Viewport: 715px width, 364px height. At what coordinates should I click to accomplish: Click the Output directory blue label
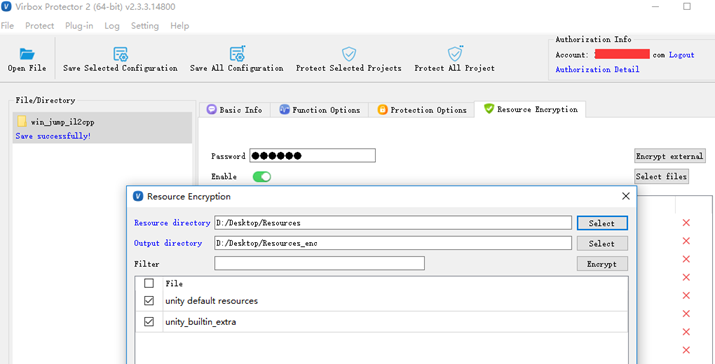(168, 243)
